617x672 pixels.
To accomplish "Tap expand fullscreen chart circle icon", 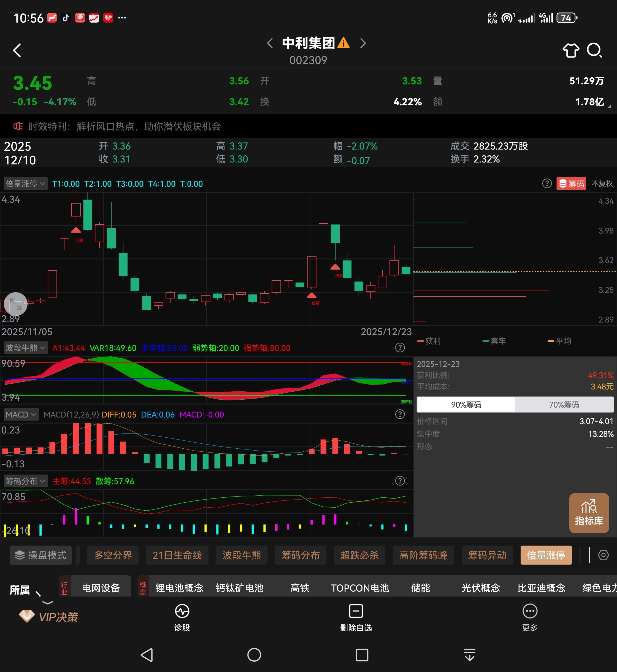I will coord(16,304).
